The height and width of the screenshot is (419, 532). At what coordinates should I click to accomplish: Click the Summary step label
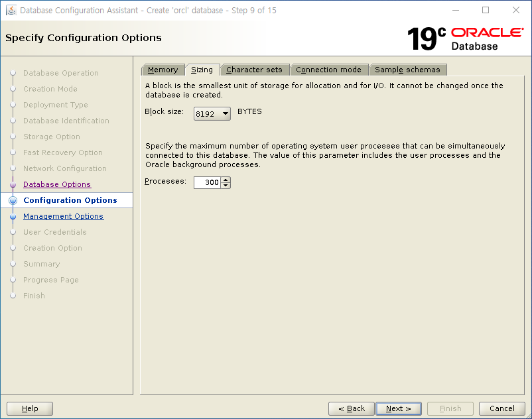tap(42, 264)
